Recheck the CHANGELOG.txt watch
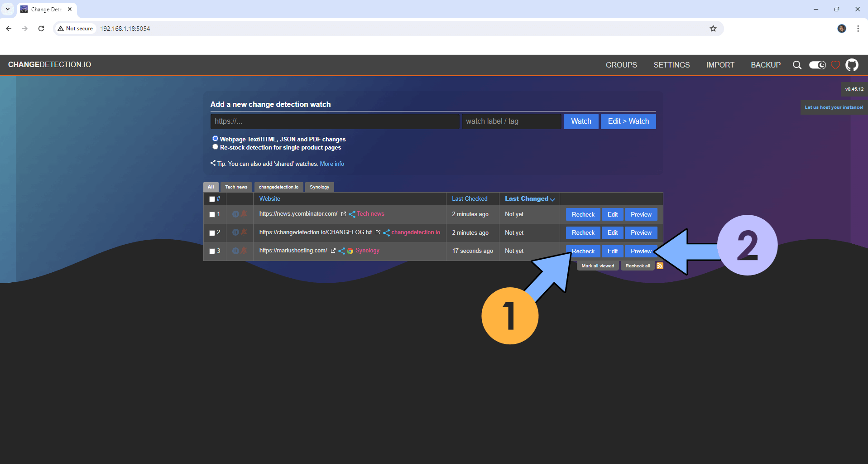Viewport: 868px width, 464px height. [583, 233]
